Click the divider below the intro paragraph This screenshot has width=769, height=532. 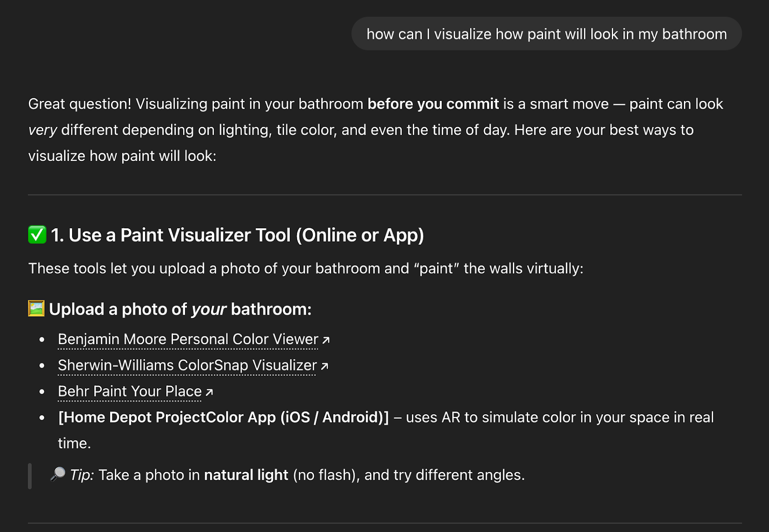pyautogui.click(x=384, y=194)
